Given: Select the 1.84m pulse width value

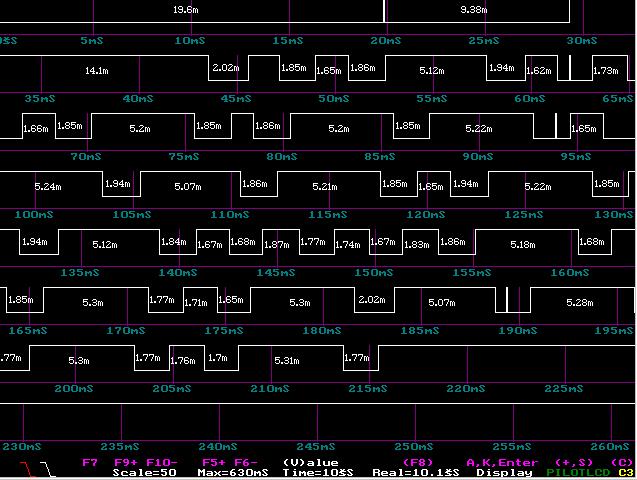Looking at the screenshot, I should click(x=173, y=242).
